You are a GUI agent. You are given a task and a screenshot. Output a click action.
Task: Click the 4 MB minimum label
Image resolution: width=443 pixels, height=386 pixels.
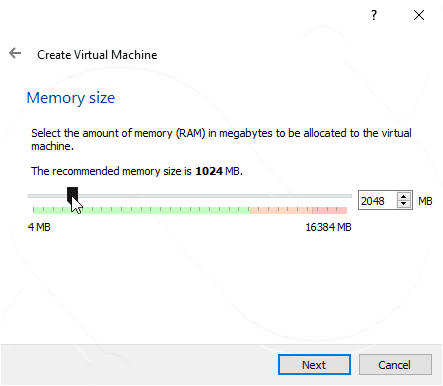click(39, 227)
